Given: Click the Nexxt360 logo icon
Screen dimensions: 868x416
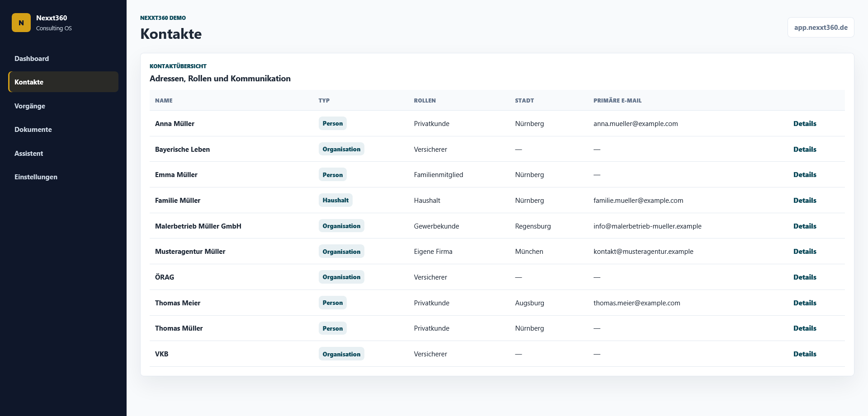Looking at the screenshot, I should 21,23.
